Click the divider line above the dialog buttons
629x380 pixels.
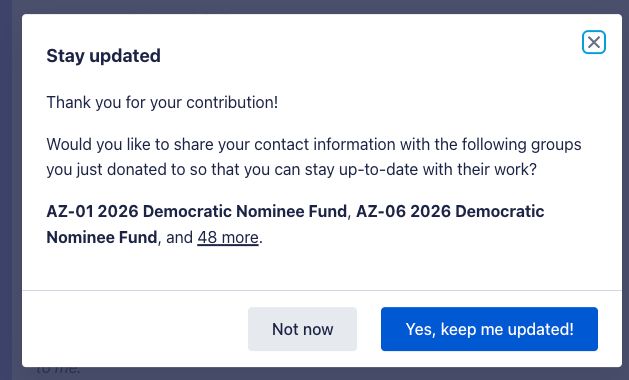click(x=322, y=290)
